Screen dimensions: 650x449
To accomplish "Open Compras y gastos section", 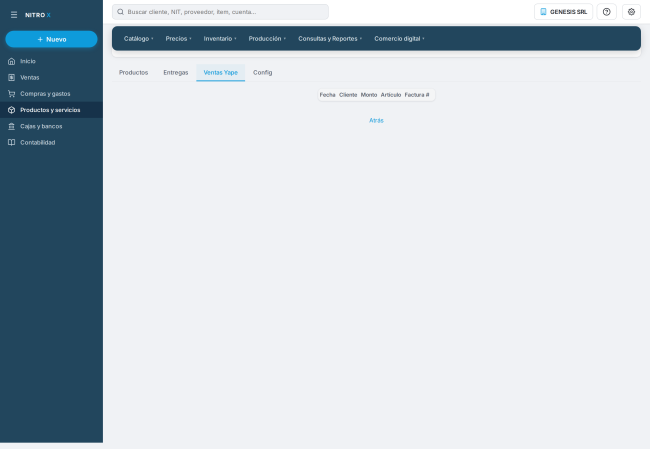I will (51, 94).
